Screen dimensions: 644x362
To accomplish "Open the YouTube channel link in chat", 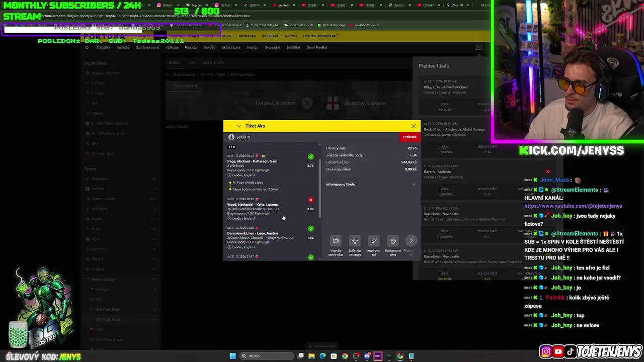I will pos(573,206).
